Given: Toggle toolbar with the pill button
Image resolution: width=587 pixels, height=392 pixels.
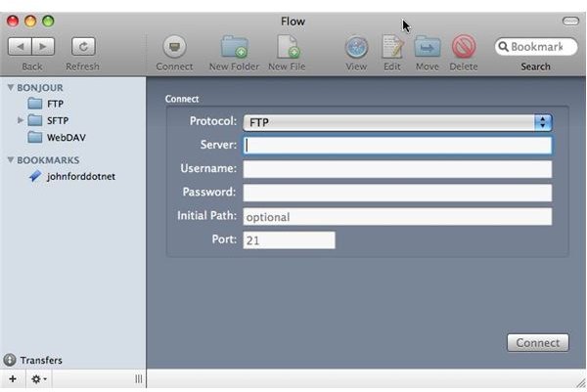Looking at the screenshot, I should 570,21.
